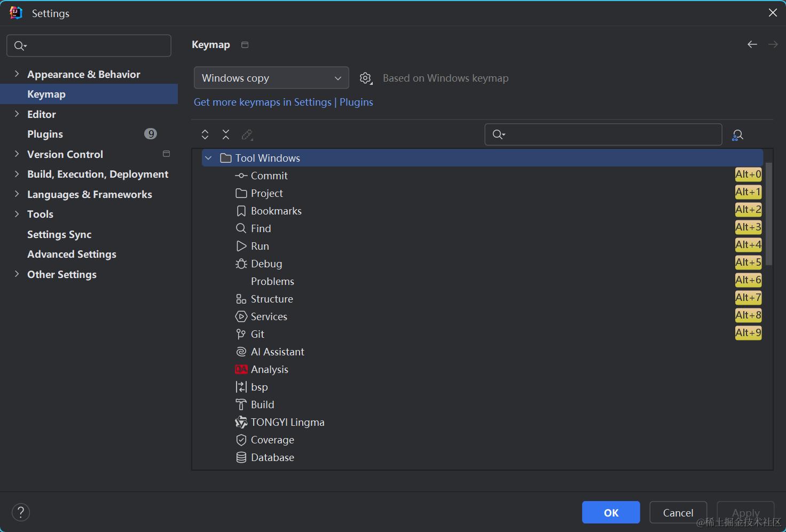Viewport: 786px width, 532px height.
Task: Click the OK button
Action: click(x=611, y=513)
